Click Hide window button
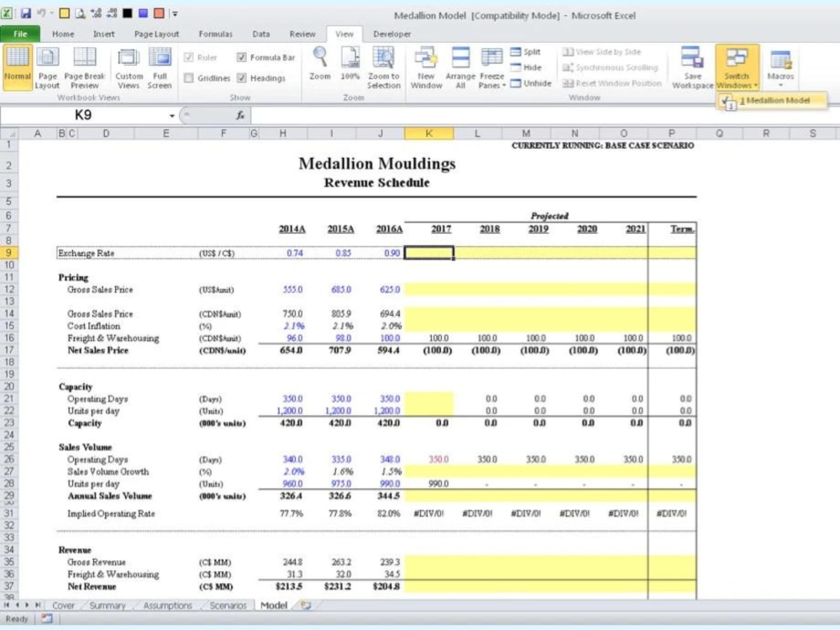 coord(526,67)
